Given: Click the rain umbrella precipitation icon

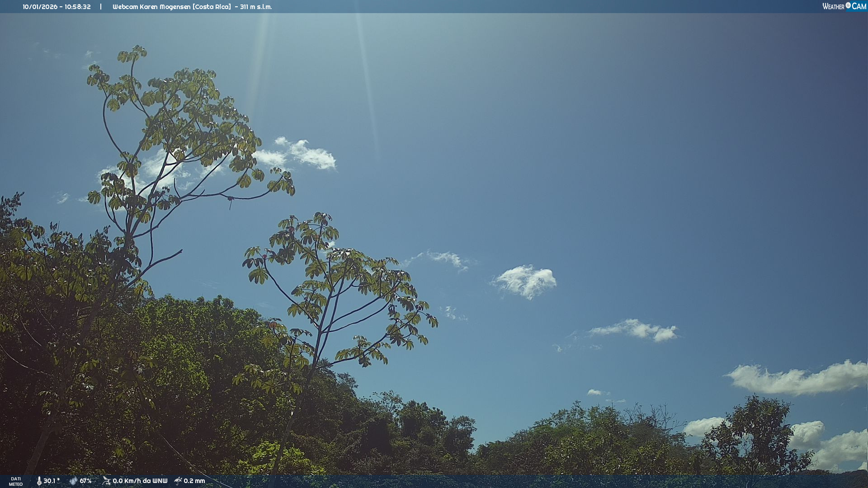Looking at the screenshot, I should (x=178, y=481).
